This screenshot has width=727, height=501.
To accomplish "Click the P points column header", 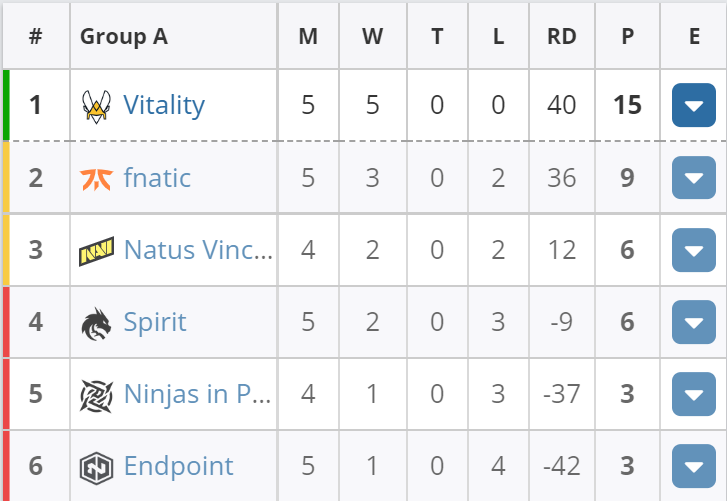I will point(627,36).
